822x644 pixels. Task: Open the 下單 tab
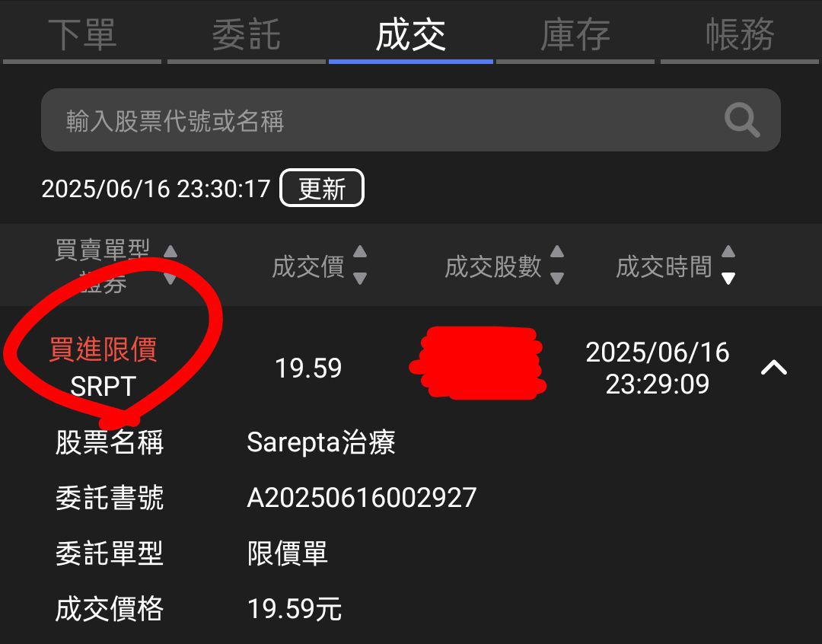coord(82,35)
